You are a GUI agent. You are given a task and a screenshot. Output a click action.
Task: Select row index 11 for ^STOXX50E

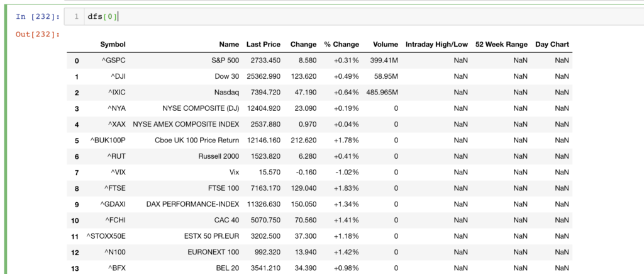(75, 237)
